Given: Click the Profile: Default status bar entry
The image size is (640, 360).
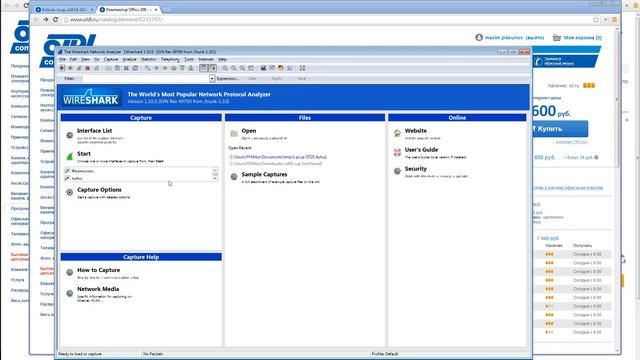Looking at the screenshot, I should tap(384, 354).
